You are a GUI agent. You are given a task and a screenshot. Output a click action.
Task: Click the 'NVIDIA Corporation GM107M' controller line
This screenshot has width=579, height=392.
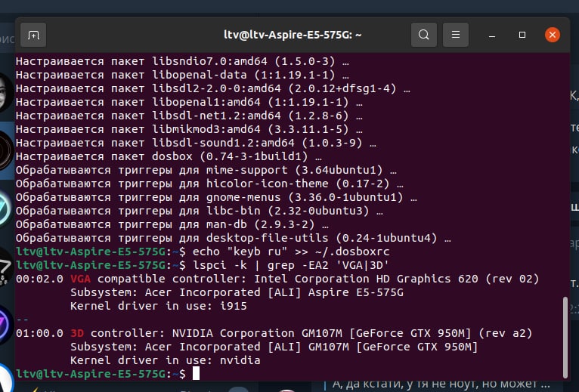(274, 333)
